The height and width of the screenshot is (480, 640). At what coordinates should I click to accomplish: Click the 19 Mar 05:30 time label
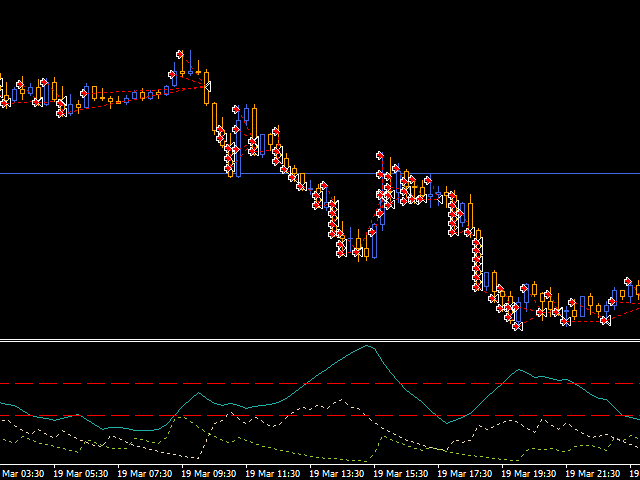(84, 473)
